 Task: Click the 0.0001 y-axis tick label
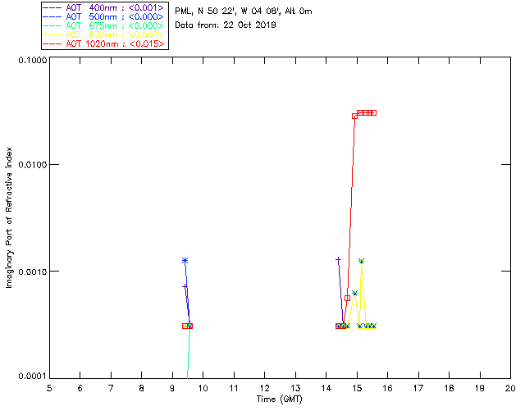pyautogui.click(x=32, y=377)
